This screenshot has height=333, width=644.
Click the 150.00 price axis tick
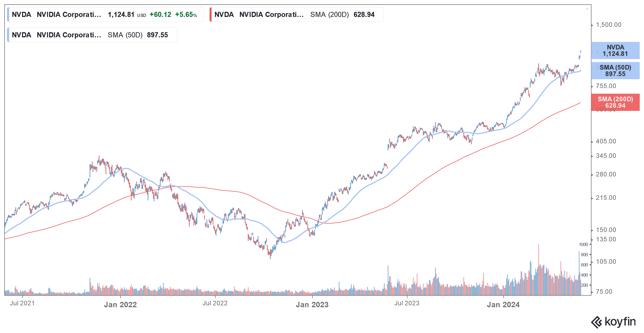606,230
